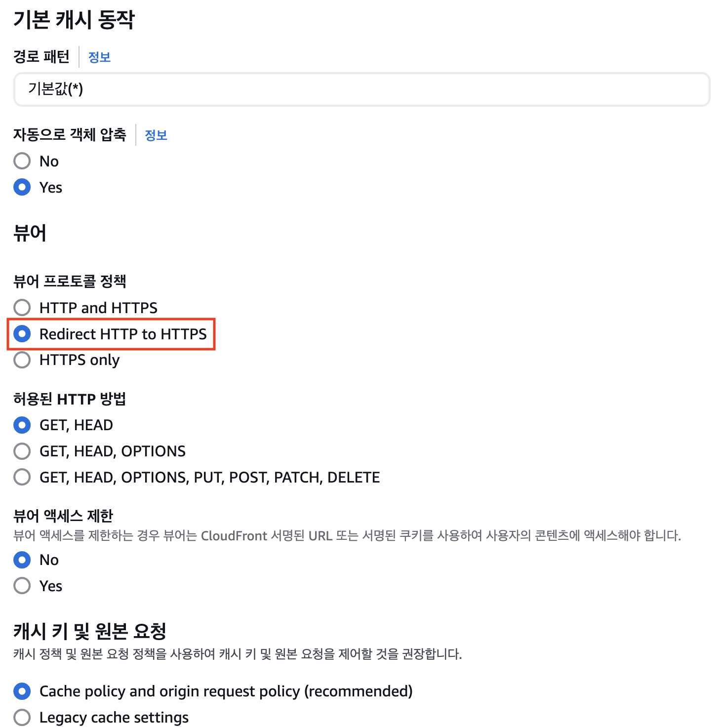Select Yes for viewer access restriction
The image size is (721, 728).
point(22,586)
